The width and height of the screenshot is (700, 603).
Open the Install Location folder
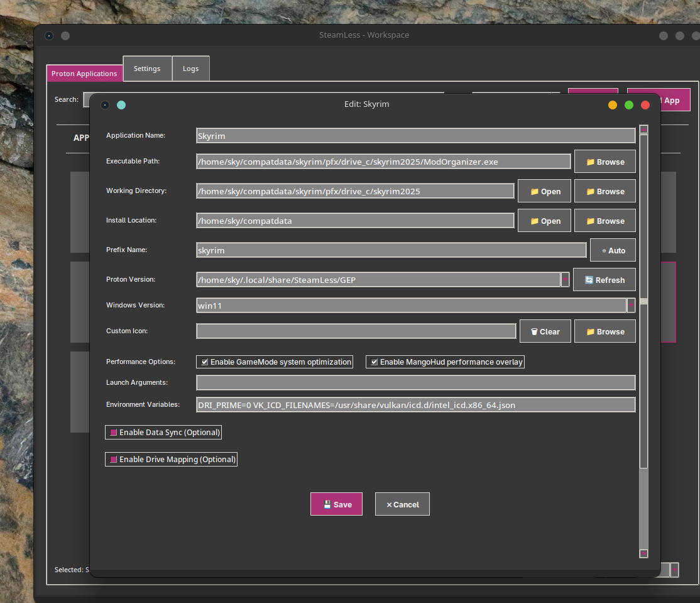pyautogui.click(x=544, y=221)
